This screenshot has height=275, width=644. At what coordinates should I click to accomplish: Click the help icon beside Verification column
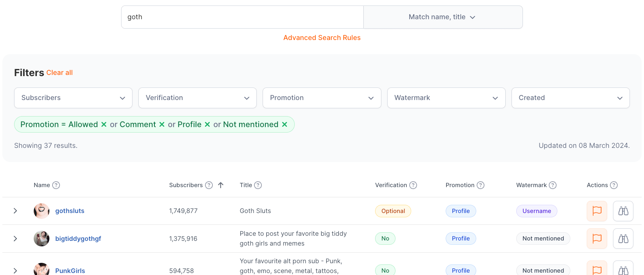click(x=413, y=185)
